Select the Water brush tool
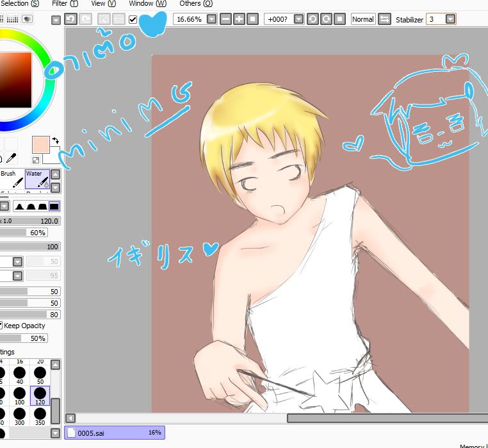The height and width of the screenshot is (448, 488). (x=37, y=181)
